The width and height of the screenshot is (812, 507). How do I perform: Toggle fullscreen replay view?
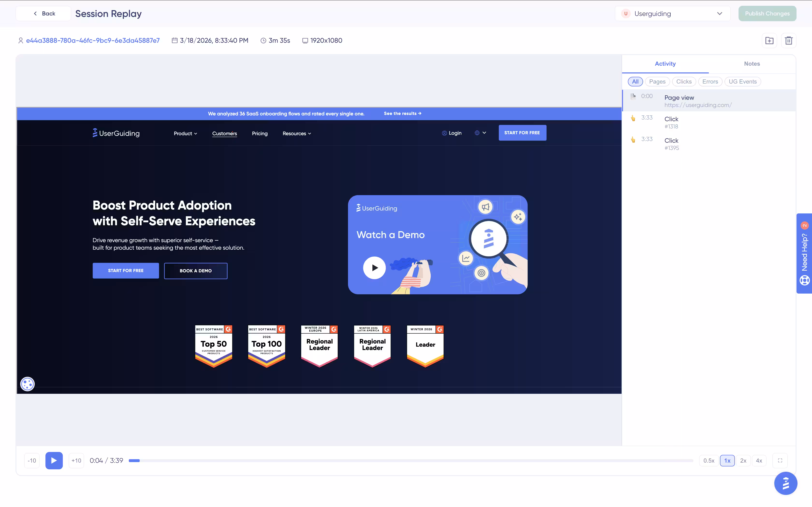(780, 460)
